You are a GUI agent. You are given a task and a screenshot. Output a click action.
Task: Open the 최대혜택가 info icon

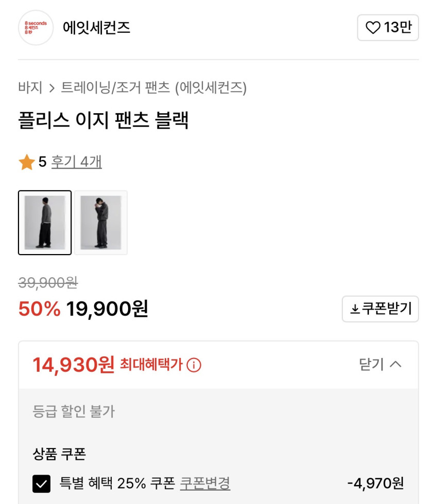194,365
